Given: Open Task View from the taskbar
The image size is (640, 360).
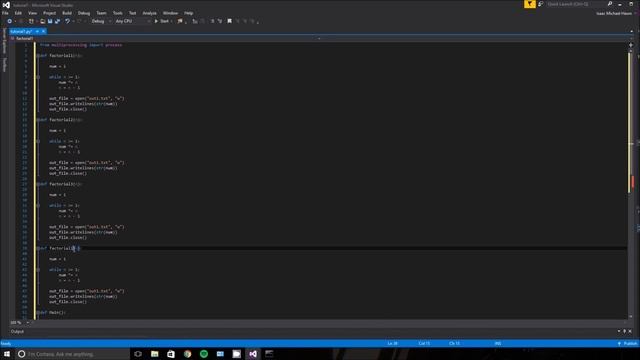Looking at the screenshot, I should click(x=138, y=354).
